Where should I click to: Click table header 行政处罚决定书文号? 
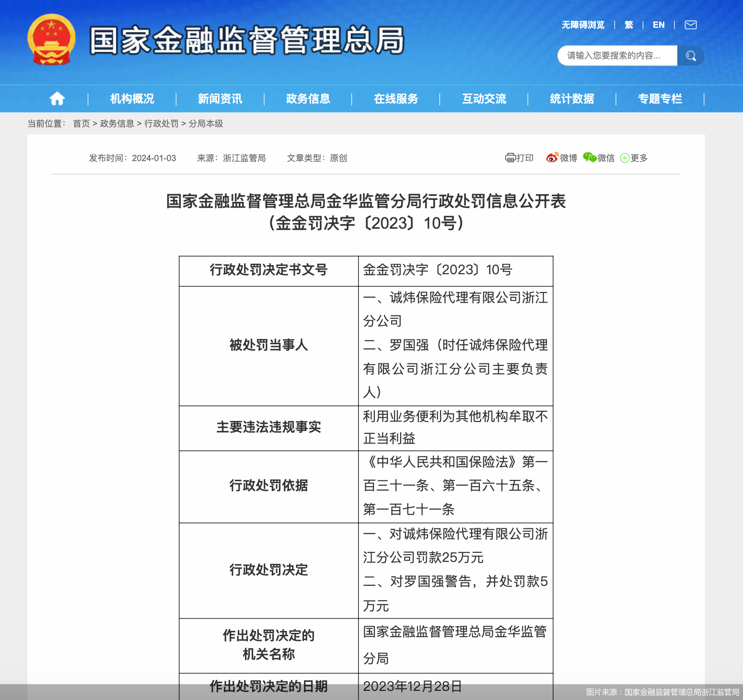pos(268,270)
